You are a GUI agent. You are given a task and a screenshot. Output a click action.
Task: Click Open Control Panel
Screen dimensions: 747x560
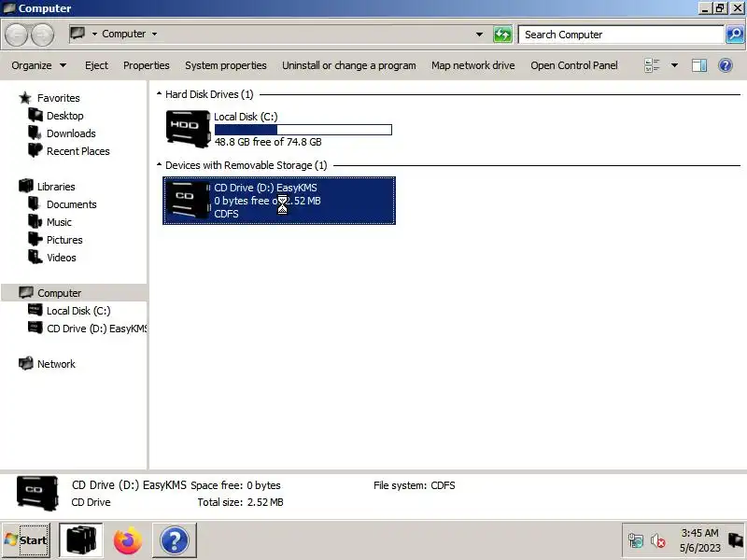(x=574, y=65)
